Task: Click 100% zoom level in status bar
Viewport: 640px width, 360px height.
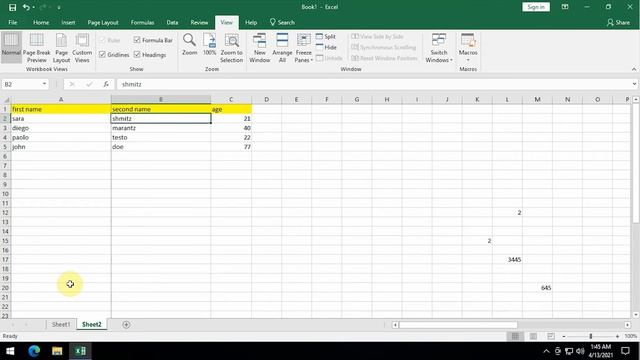Action: pos(631,336)
